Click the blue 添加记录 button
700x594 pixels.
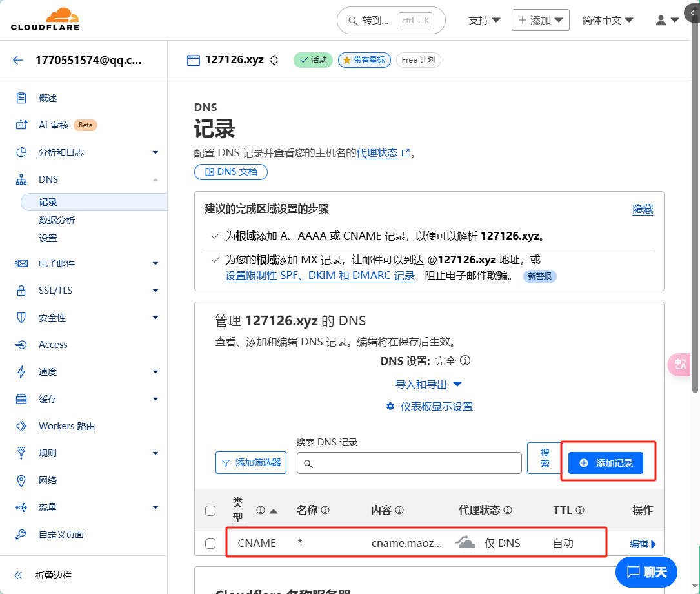click(x=605, y=463)
